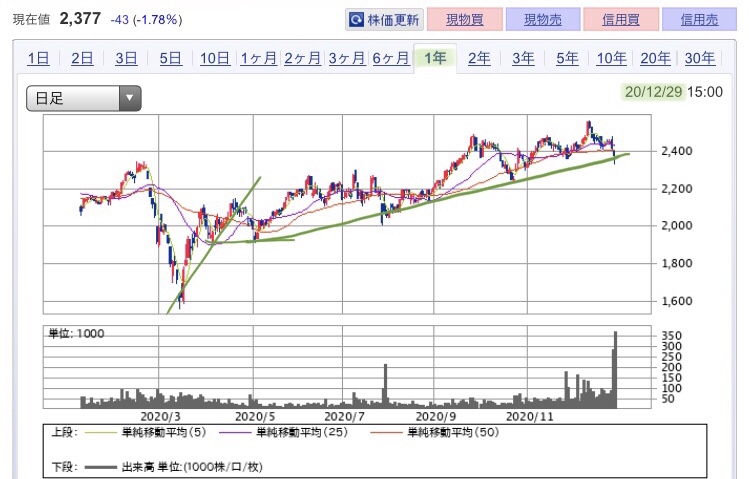749x479 pixels.
Task: Switch chart period to 10日
Action: coord(215,58)
